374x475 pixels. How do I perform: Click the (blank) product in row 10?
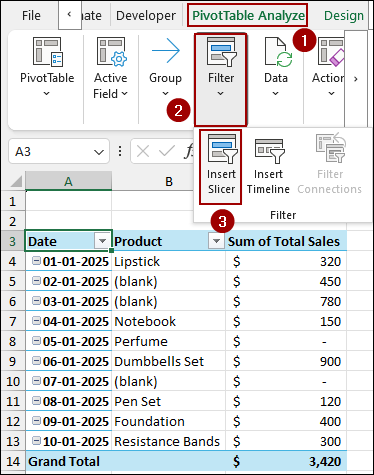(x=169, y=381)
